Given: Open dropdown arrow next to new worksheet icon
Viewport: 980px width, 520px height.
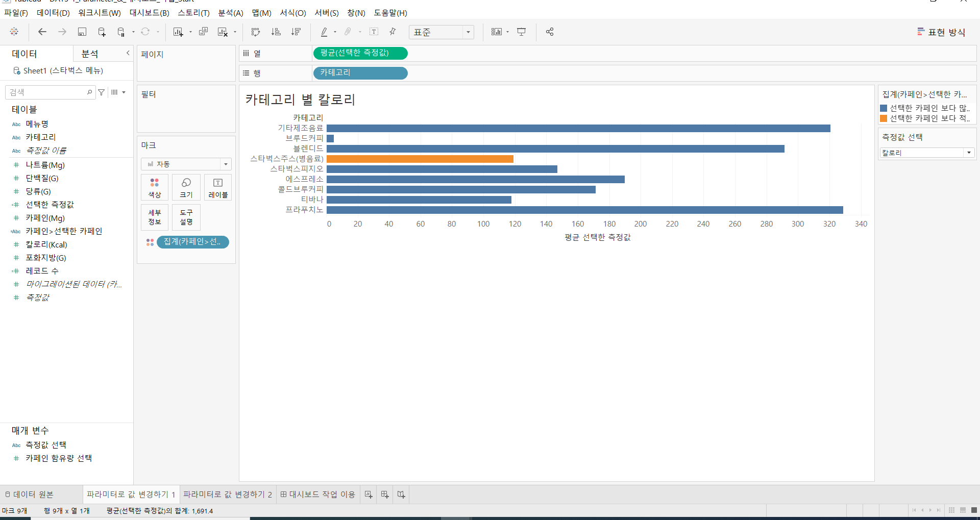Looking at the screenshot, I should click(x=190, y=32).
